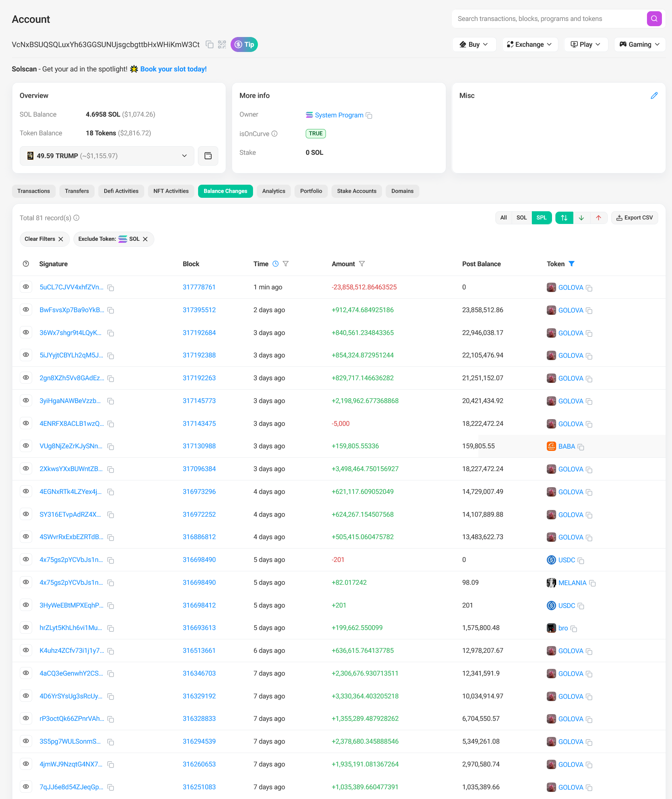Image resolution: width=672 pixels, height=799 pixels.
Task: Open the Analytics tab
Action: point(274,191)
